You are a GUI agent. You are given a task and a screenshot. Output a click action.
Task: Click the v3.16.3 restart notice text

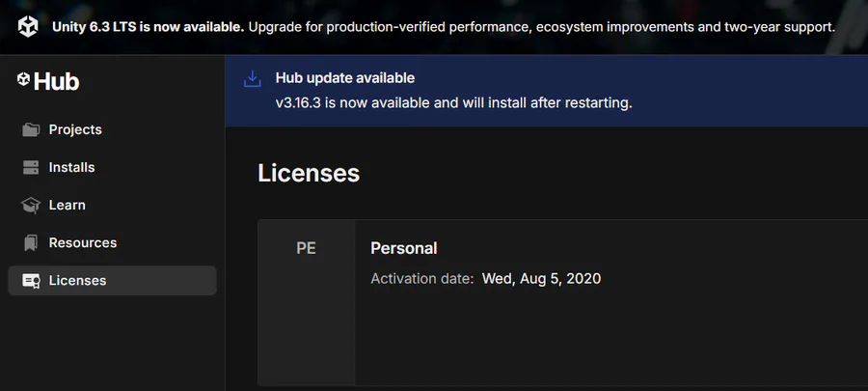(453, 102)
